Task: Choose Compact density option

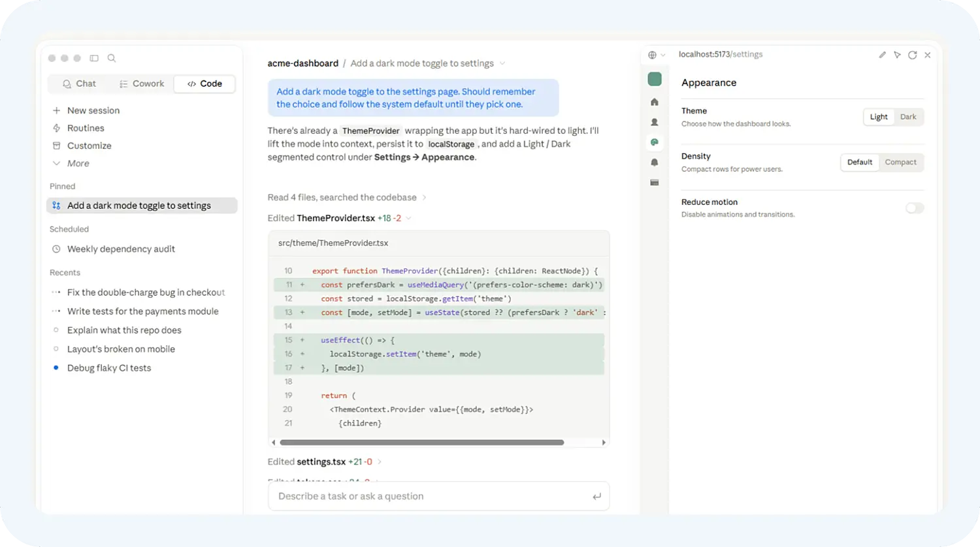Action: pos(900,162)
